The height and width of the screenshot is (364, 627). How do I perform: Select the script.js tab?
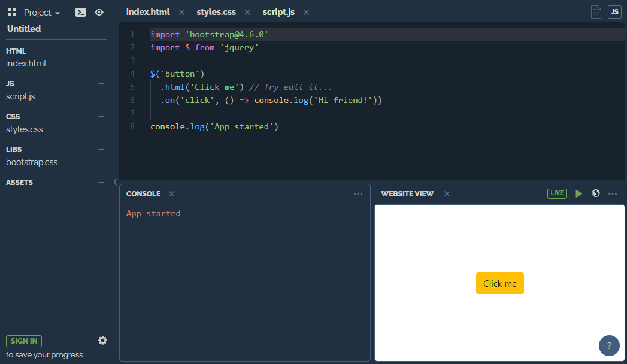[278, 12]
